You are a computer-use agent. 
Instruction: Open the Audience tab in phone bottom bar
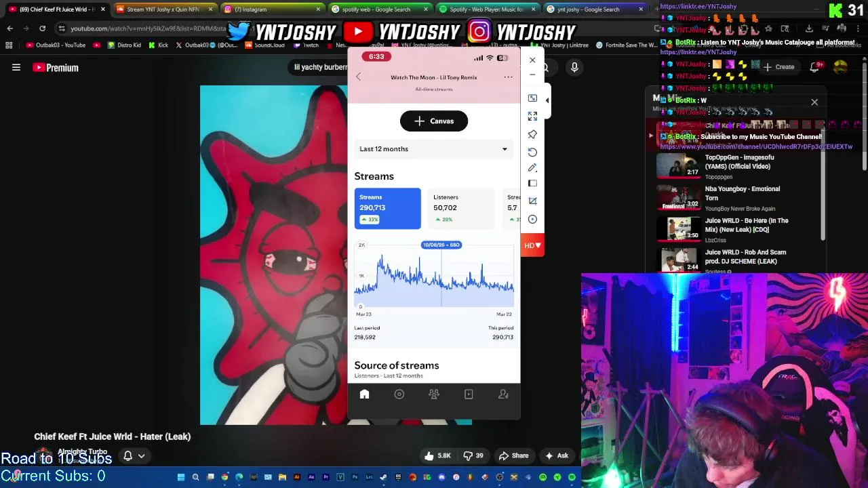point(434,394)
